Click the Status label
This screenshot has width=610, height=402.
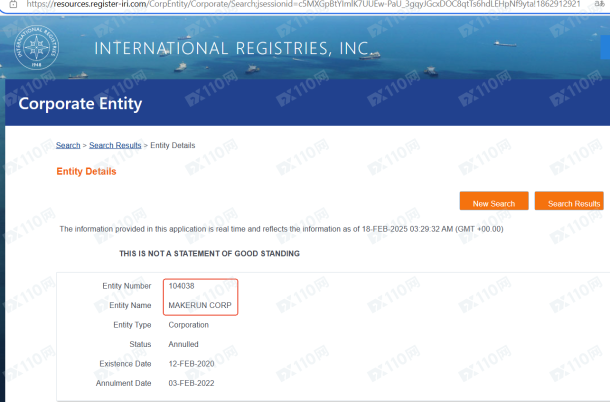click(140, 344)
